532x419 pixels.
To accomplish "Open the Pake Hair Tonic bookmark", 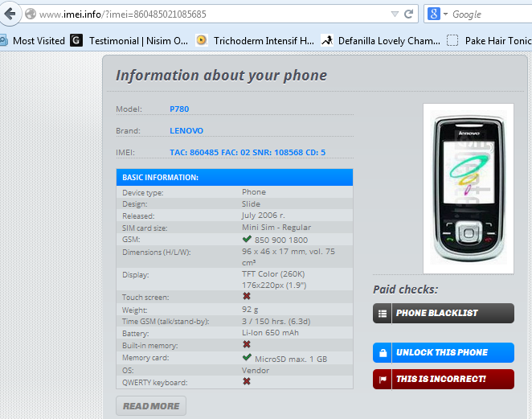I will 489,41.
